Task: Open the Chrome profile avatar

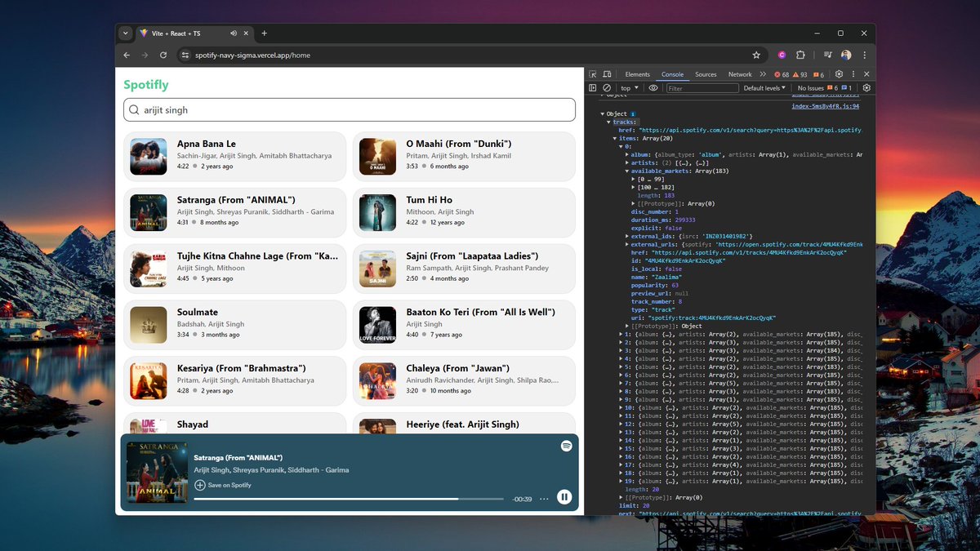Action: click(x=846, y=55)
